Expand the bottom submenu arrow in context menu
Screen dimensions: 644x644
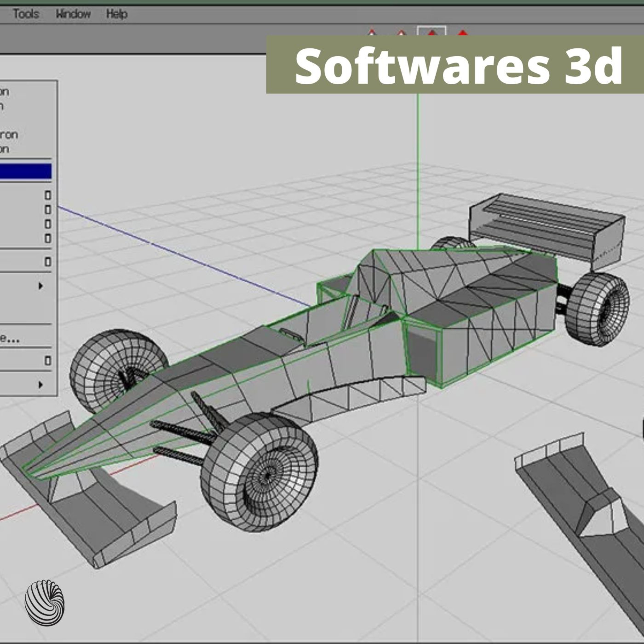(41, 385)
